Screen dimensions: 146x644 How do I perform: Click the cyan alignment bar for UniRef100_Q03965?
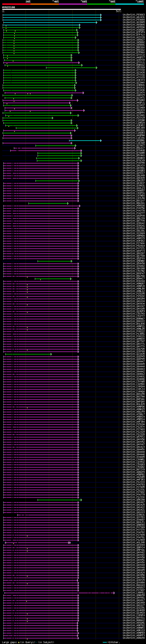point(50,22)
